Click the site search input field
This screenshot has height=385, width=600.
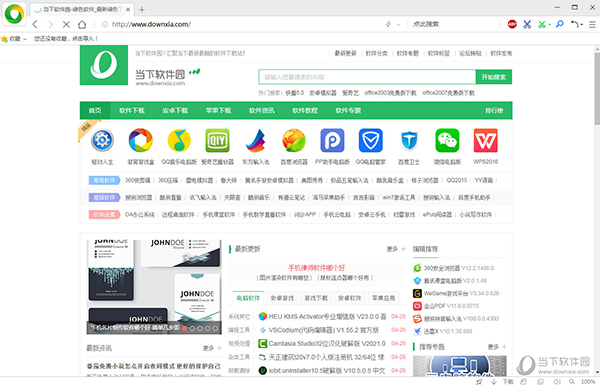point(367,77)
